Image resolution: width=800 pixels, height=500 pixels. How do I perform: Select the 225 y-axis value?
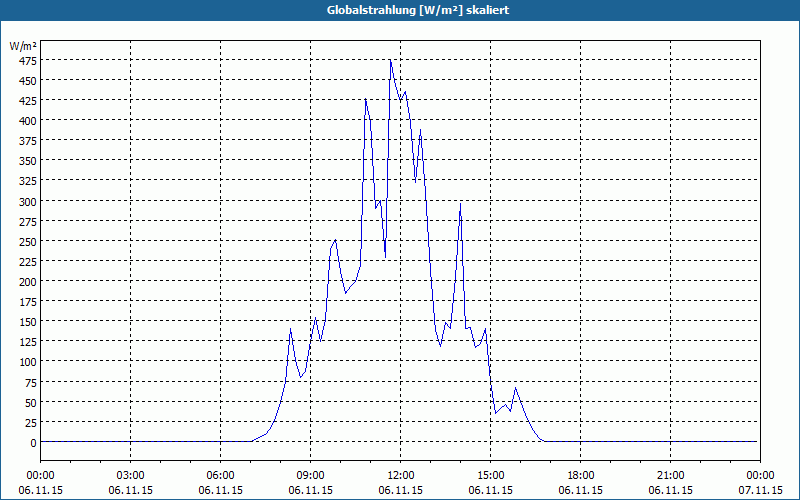pos(27,262)
